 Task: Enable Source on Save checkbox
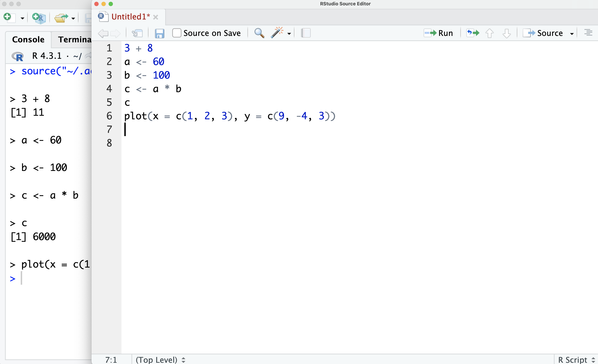[x=177, y=33]
